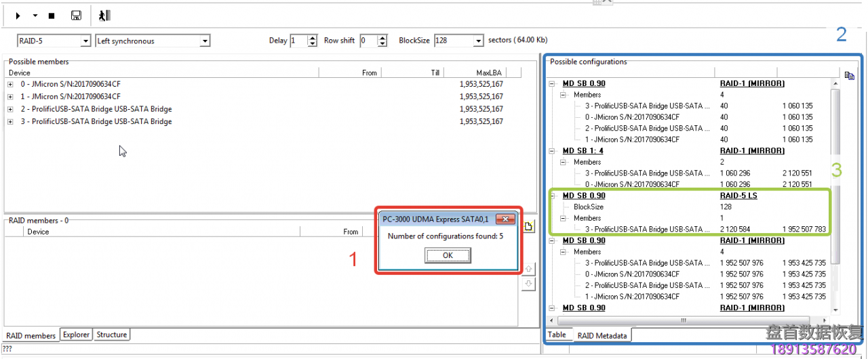868x359 pixels.
Task: Open the small arrow menu beside play
Action: coord(35,15)
